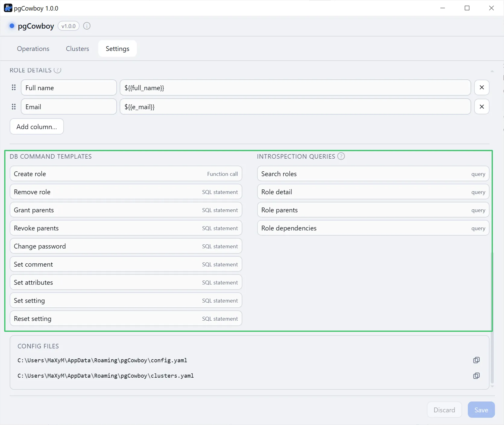The width and height of the screenshot is (504, 425).
Task: Expand the Reset setting template
Action: click(126, 319)
